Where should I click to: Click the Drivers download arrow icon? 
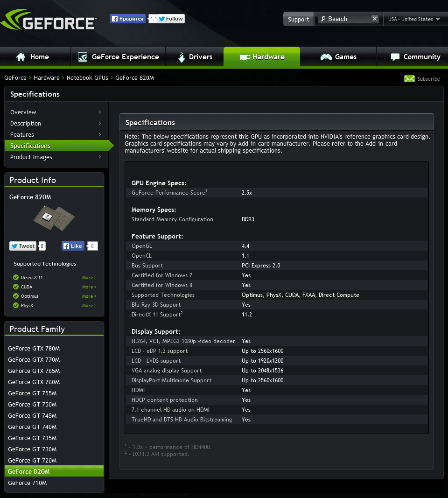[x=181, y=57]
